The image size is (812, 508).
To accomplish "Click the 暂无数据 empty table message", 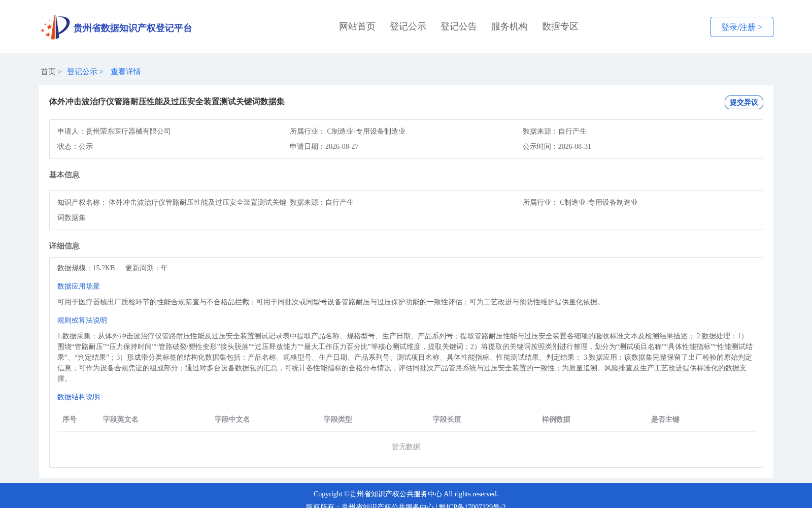I will 406,447.
